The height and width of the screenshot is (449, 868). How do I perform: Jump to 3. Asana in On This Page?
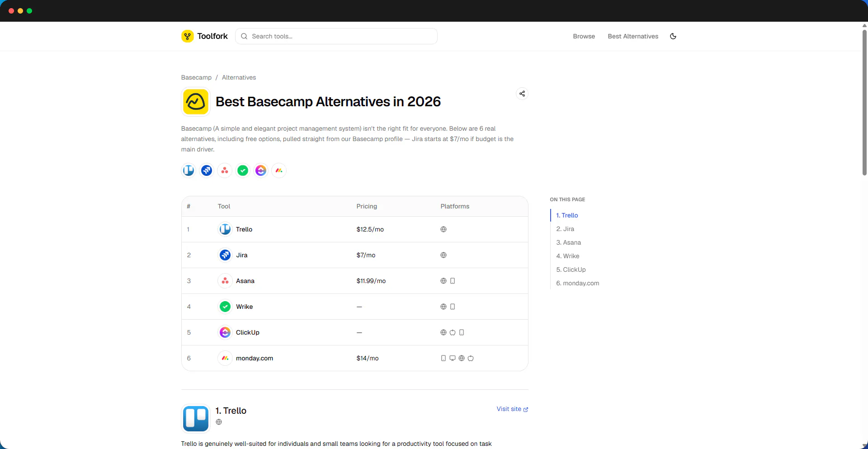pyautogui.click(x=568, y=242)
